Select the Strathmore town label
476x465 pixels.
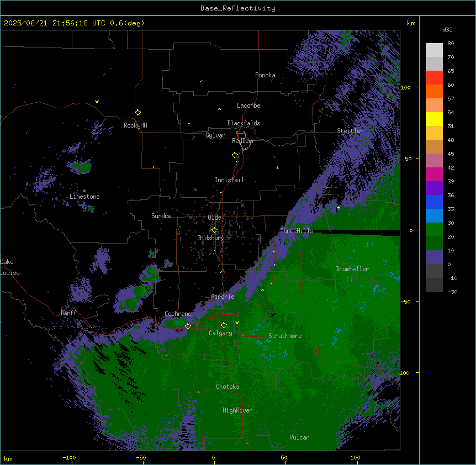coord(285,336)
